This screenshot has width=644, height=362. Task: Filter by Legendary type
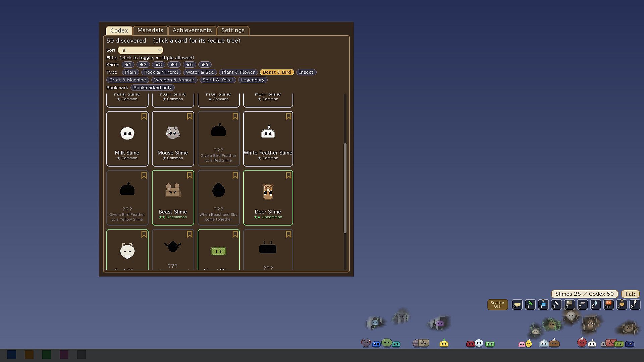(253, 80)
